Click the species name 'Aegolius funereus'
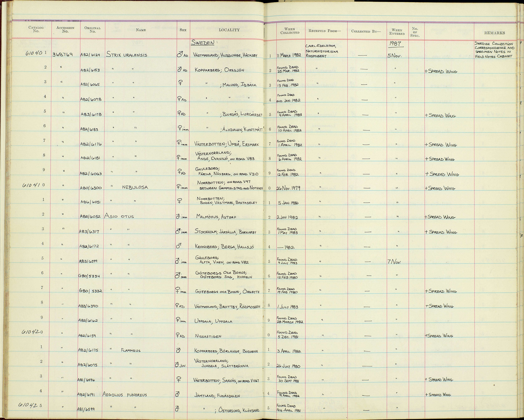The height and width of the screenshot is (420, 524). 125,395
